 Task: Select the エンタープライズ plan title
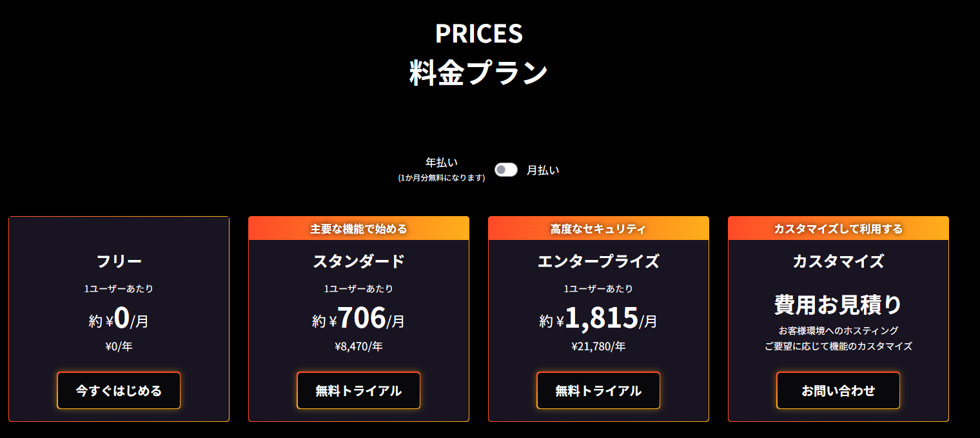[598, 261]
